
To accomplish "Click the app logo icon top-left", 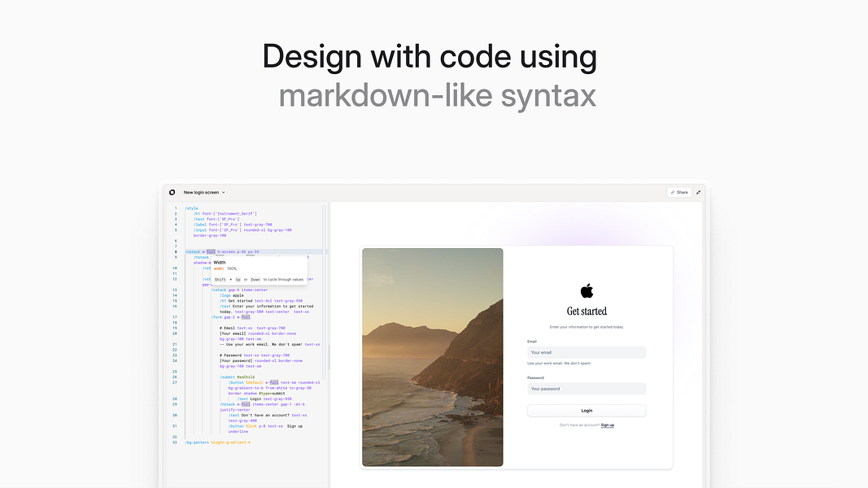I will [172, 192].
